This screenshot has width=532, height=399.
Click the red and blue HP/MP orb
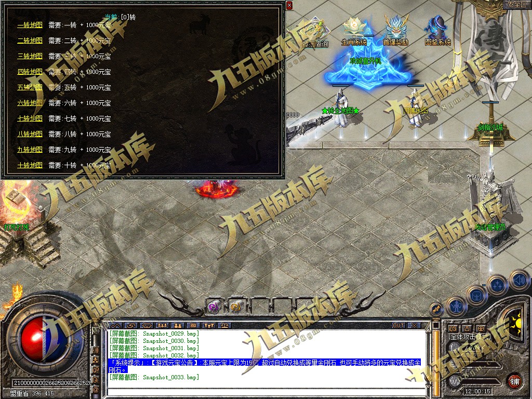pyautogui.click(x=44, y=339)
